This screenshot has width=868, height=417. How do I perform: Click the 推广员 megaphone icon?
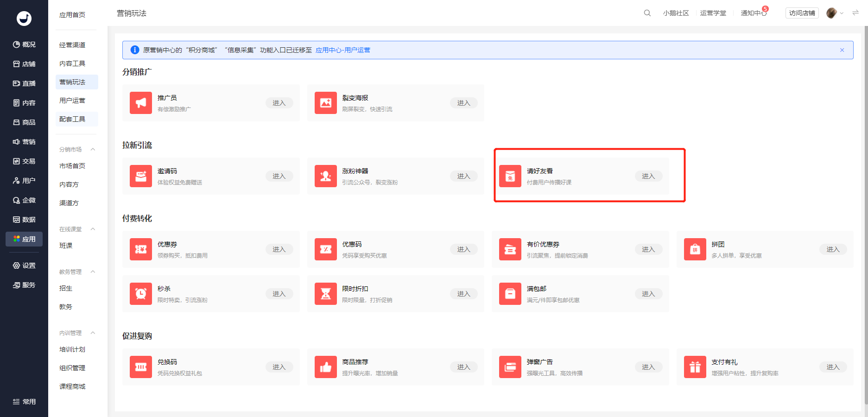tap(141, 103)
